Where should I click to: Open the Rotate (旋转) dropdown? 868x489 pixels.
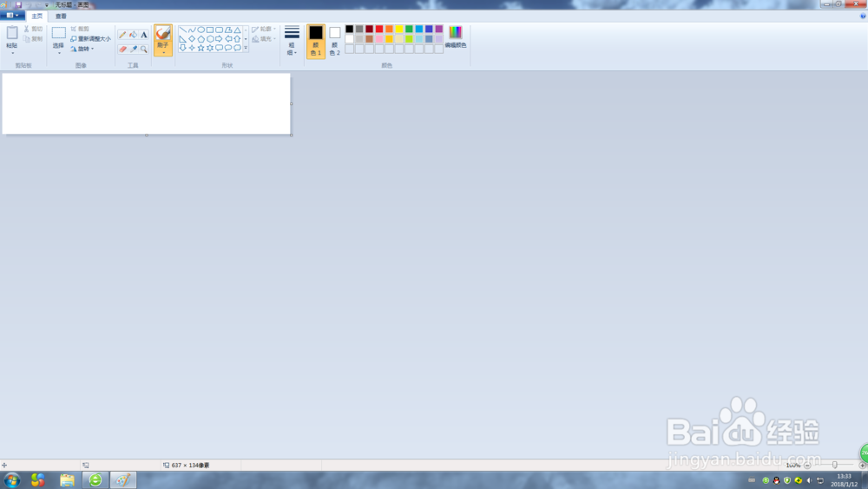(x=82, y=49)
